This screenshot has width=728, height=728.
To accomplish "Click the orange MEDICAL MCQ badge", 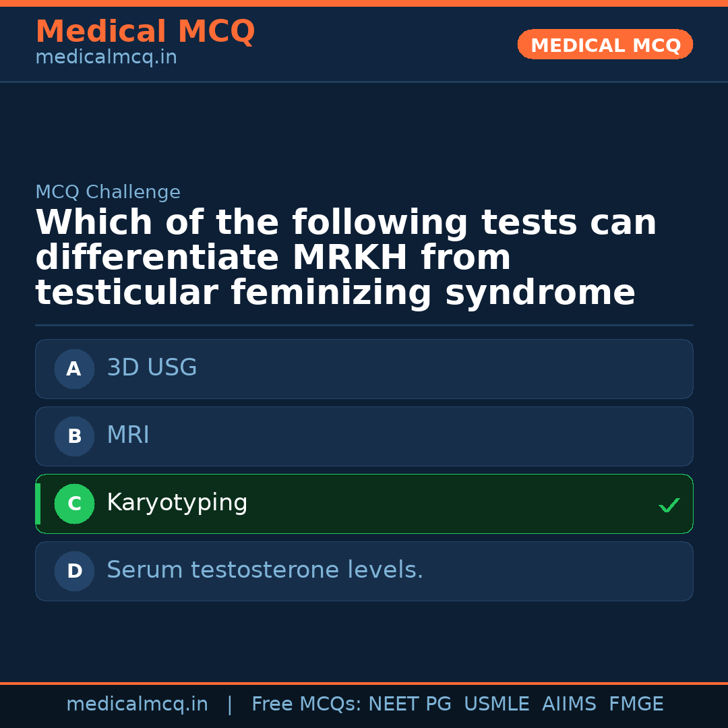I will tap(605, 45).
